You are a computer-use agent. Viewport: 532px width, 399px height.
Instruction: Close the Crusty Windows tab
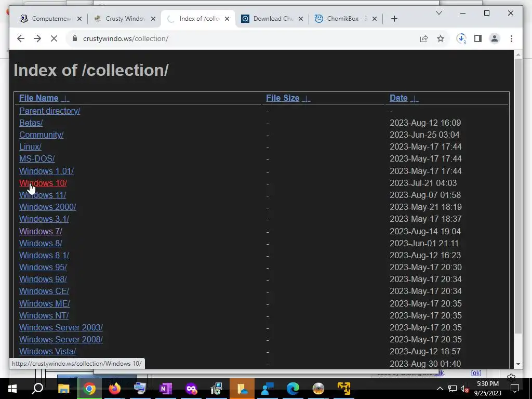pyautogui.click(x=153, y=19)
